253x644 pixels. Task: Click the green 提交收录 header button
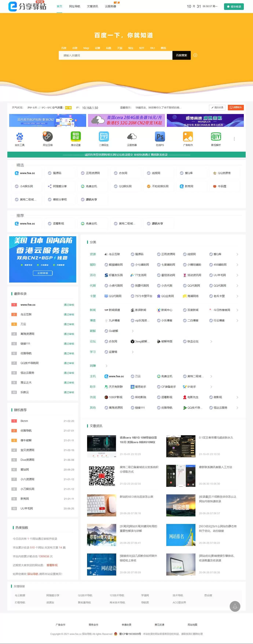234,6
